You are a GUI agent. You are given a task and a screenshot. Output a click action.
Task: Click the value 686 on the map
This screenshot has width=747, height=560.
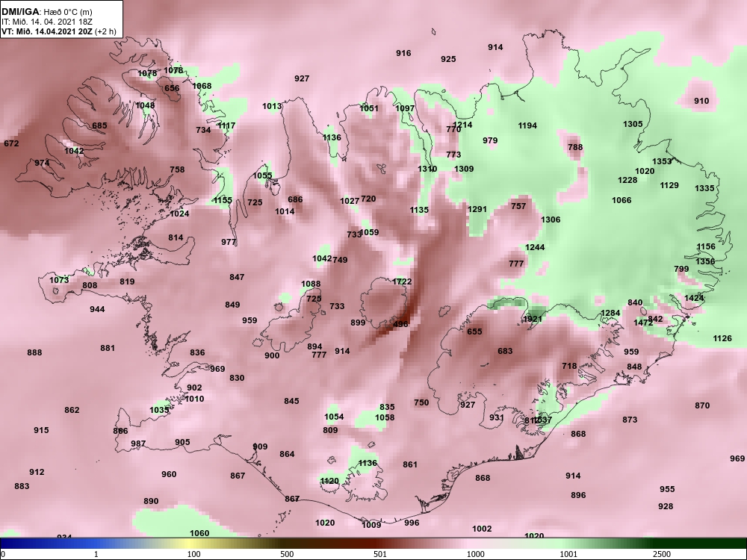pyautogui.click(x=295, y=199)
